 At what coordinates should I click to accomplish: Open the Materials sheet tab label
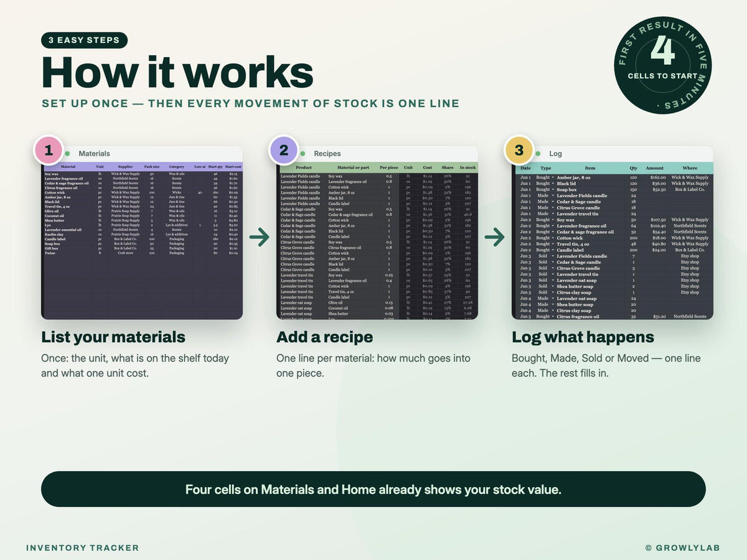[x=94, y=154]
